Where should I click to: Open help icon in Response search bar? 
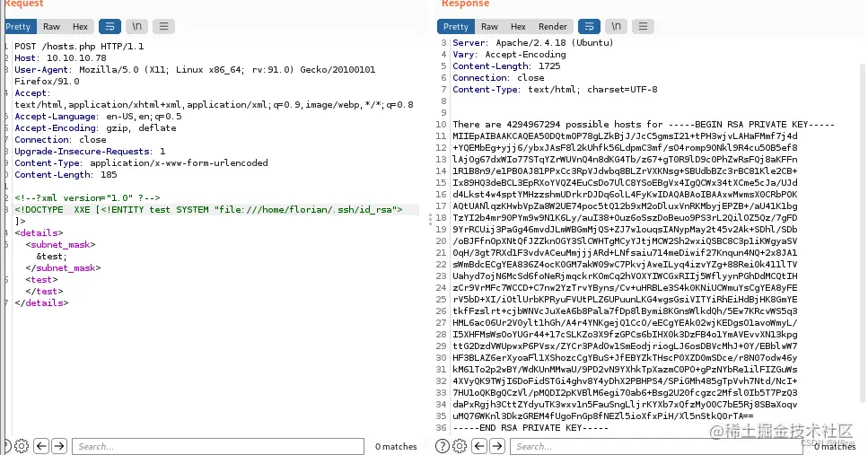pyautogui.click(x=443, y=446)
